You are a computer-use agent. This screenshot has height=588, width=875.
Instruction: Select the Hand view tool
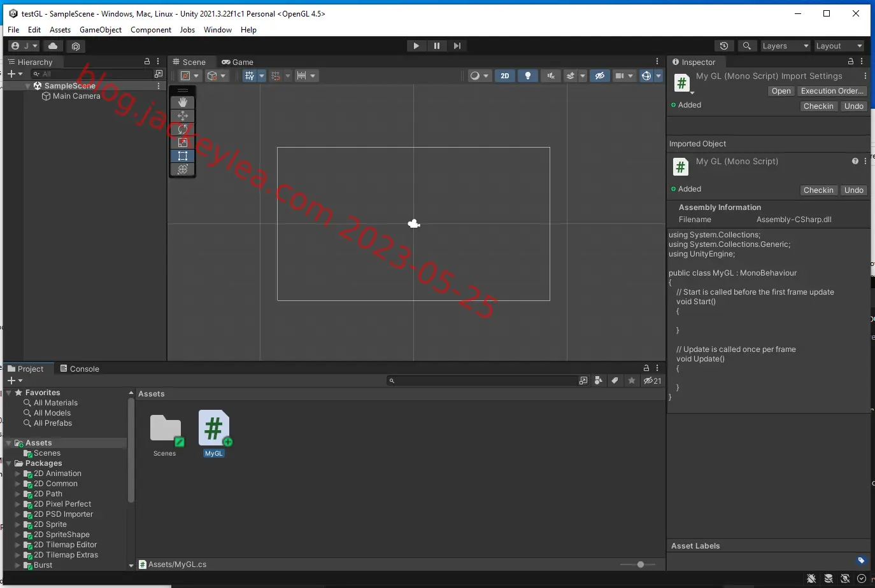[x=183, y=102]
